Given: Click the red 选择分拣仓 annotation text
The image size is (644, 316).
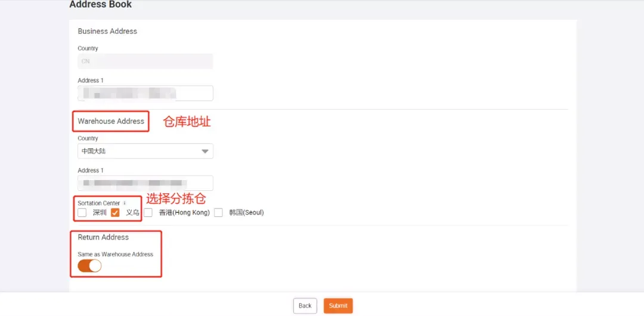Looking at the screenshot, I should point(176,199).
